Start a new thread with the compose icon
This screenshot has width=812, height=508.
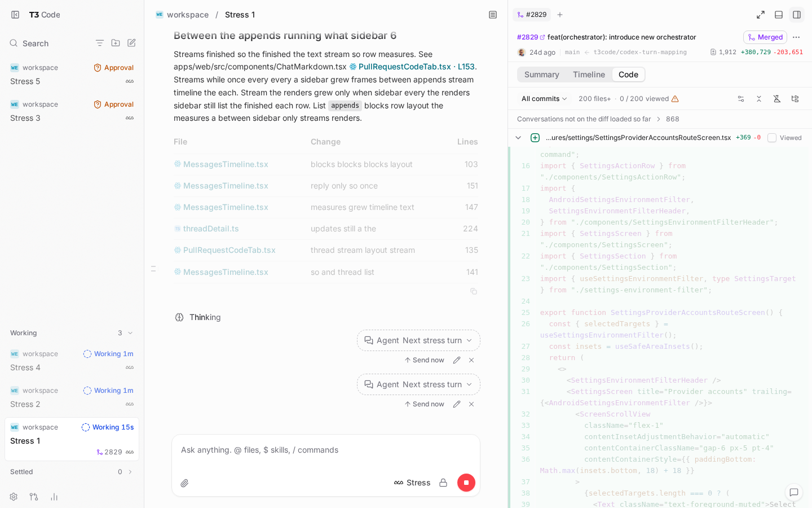[131, 43]
